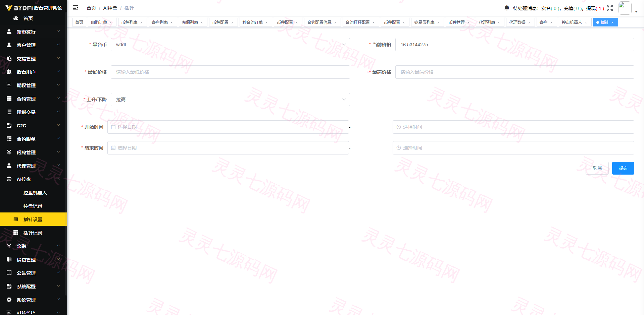Viewport: 644px width, 315px height.
Task: Click the 提交 submit button
Action: click(x=623, y=168)
